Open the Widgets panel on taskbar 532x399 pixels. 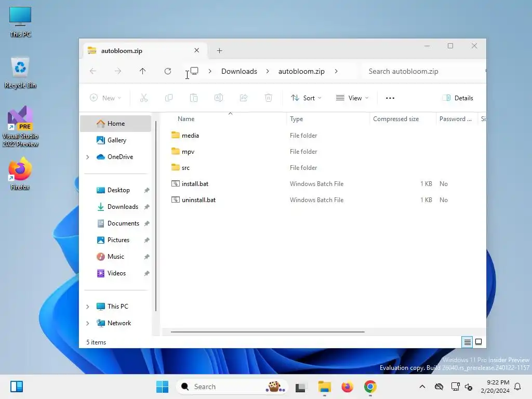click(16, 387)
